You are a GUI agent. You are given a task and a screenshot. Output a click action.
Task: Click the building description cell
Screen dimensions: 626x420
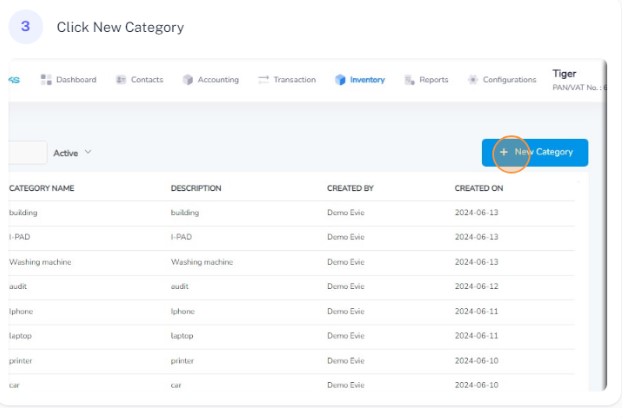(x=185, y=212)
